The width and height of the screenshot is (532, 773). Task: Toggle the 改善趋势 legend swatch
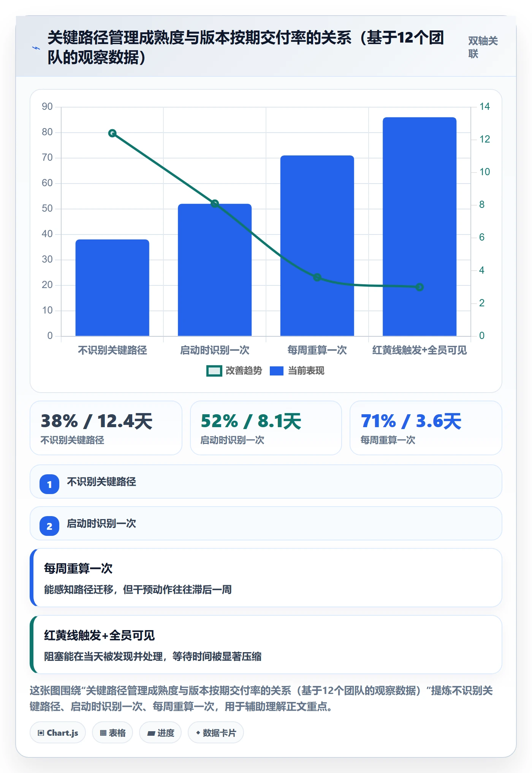click(214, 371)
